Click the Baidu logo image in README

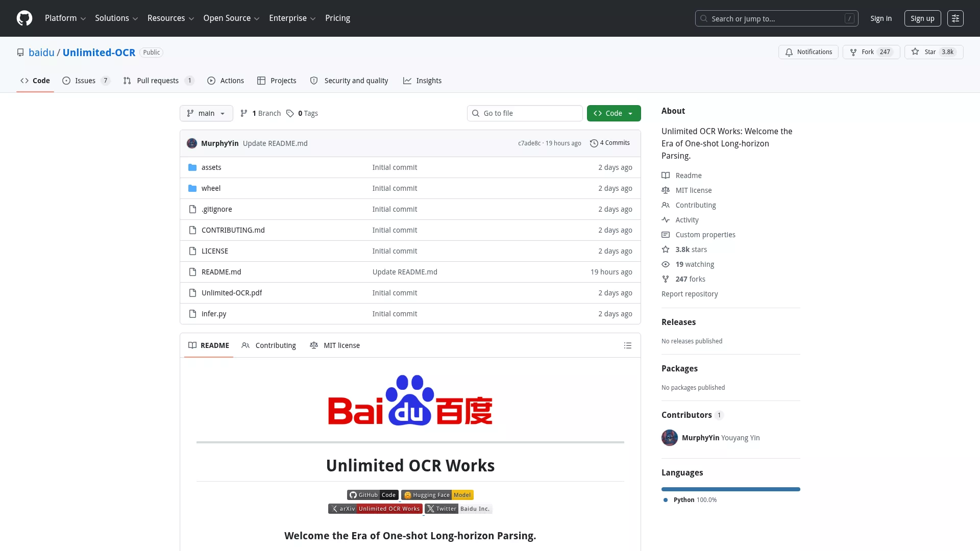[410, 400]
